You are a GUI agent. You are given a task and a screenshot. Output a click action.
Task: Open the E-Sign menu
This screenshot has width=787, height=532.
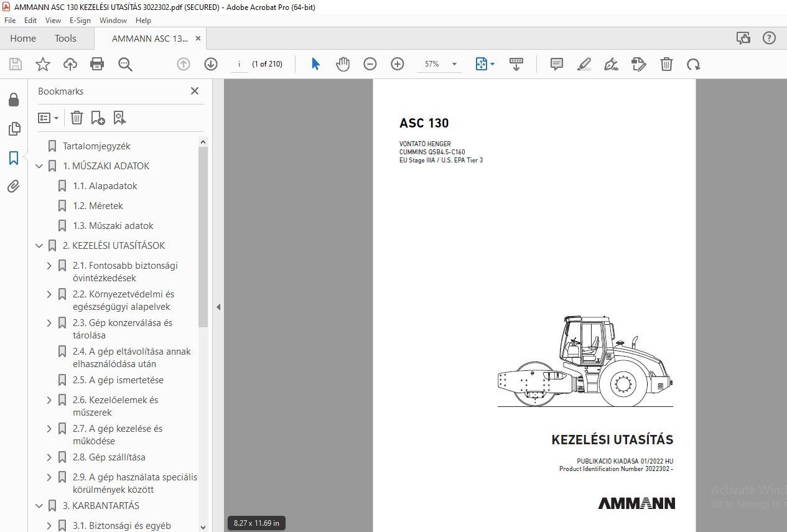80,20
